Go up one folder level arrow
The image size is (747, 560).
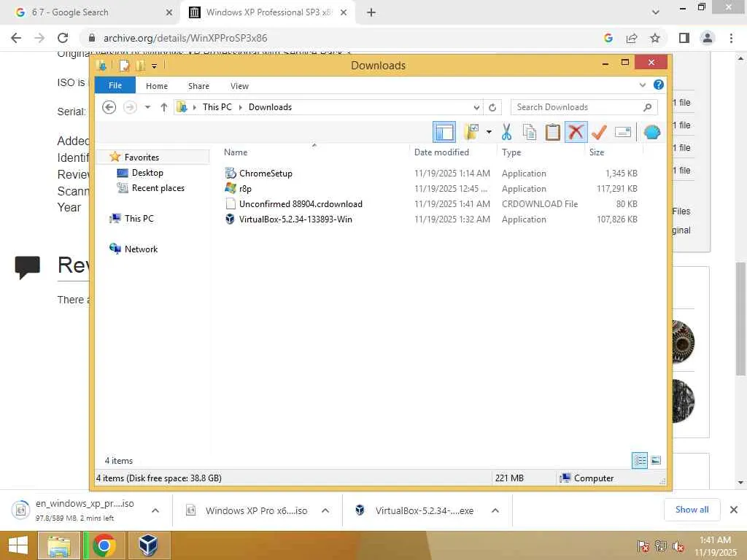tap(164, 107)
